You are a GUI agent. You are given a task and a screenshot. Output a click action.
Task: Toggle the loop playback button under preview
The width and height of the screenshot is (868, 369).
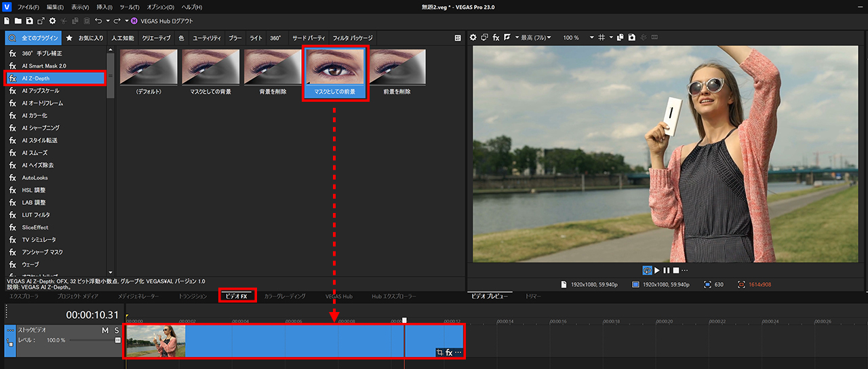click(x=646, y=270)
